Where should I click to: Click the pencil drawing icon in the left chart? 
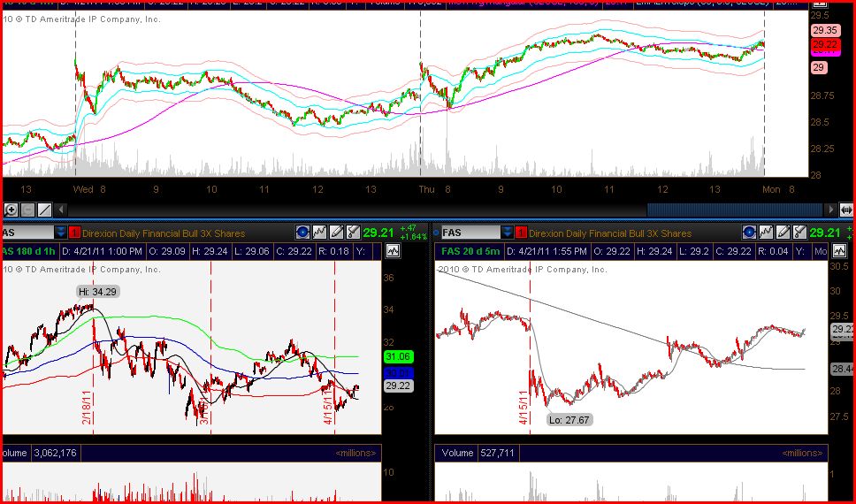tap(336, 233)
